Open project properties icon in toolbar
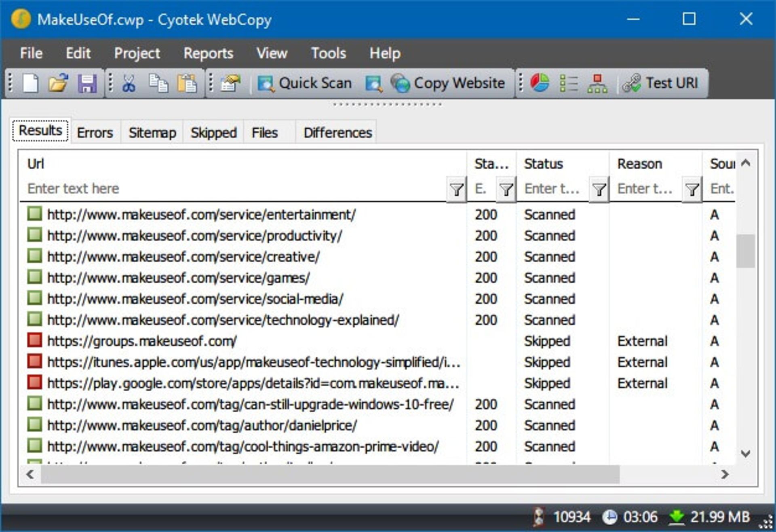Screen dimensions: 776x532 (230, 83)
